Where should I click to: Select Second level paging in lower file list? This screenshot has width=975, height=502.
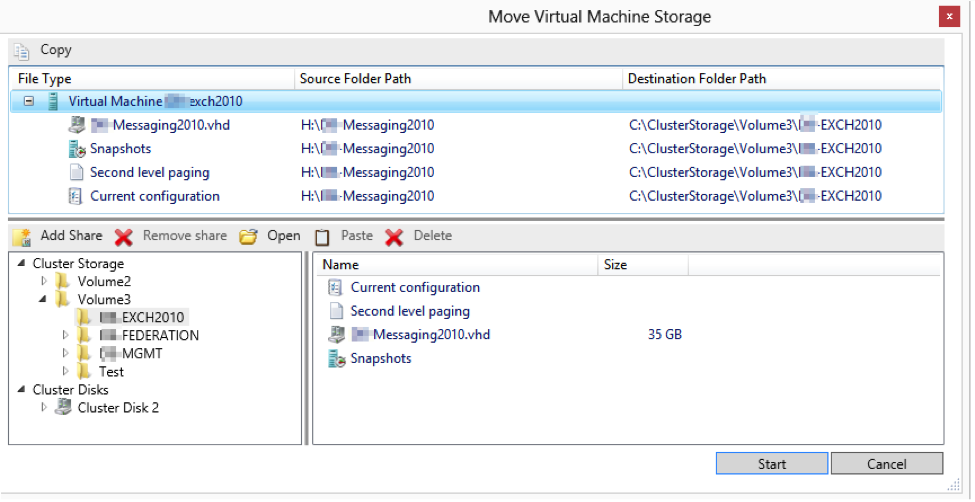point(410,311)
